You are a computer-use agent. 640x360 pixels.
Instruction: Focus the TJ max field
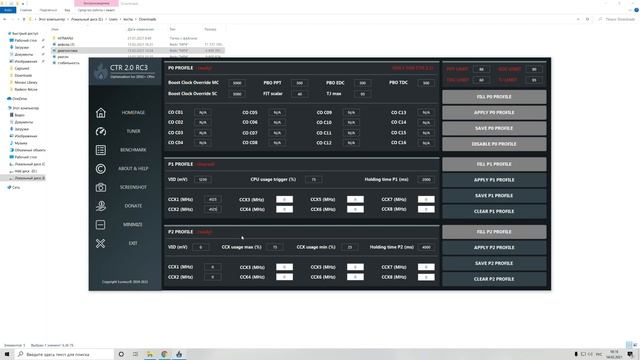coord(362,94)
